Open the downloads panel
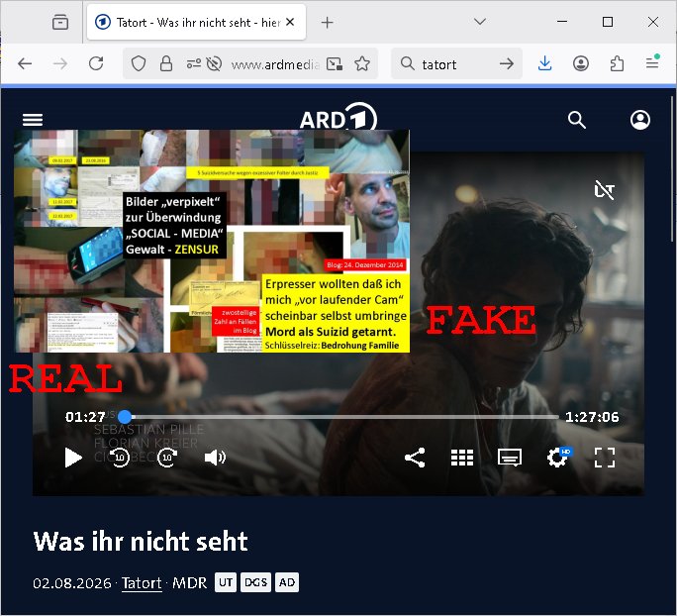This screenshot has height=616, width=677. point(545,64)
